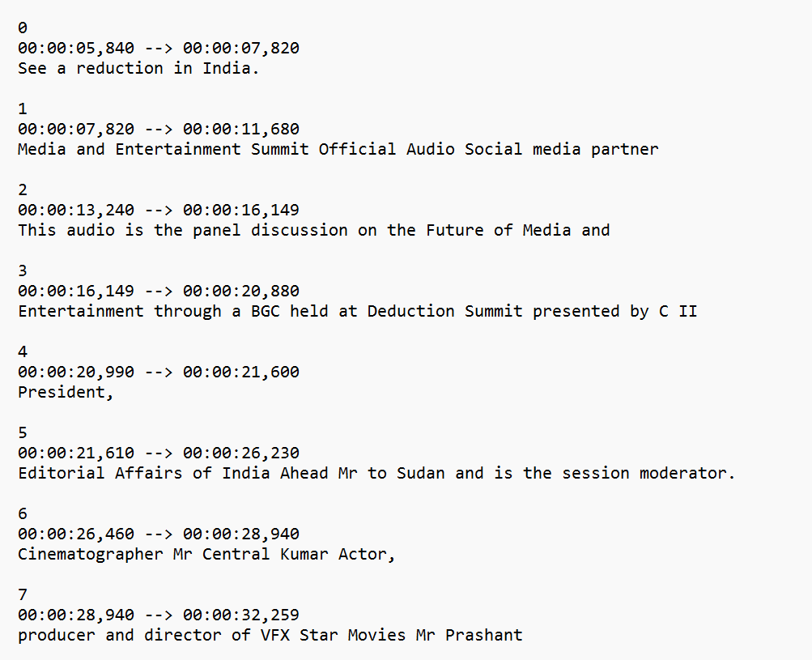The height and width of the screenshot is (660, 812).
Task: Click subtitle index number 1
Action: (23, 109)
